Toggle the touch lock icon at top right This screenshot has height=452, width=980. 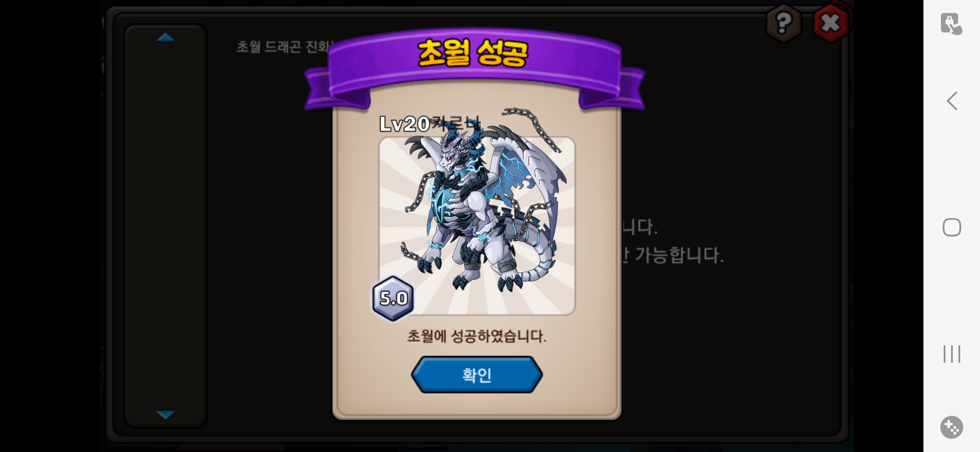(951, 23)
